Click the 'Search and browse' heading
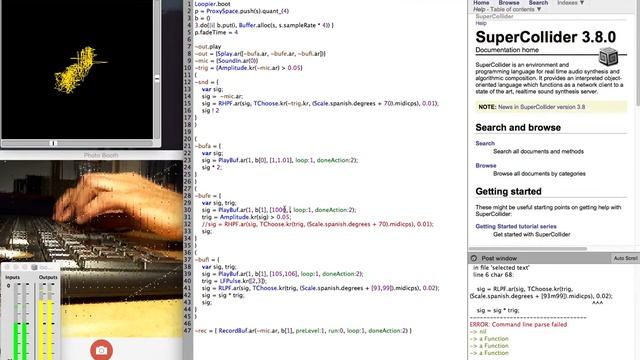Viewport: 640px width, 360px height. coord(518,127)
